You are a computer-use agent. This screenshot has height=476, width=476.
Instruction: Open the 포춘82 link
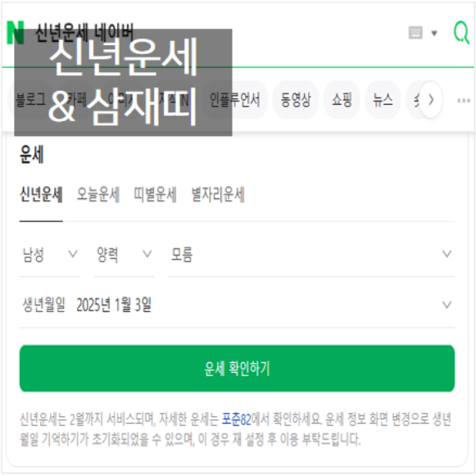pyautogui.click(x=237, y=419)
